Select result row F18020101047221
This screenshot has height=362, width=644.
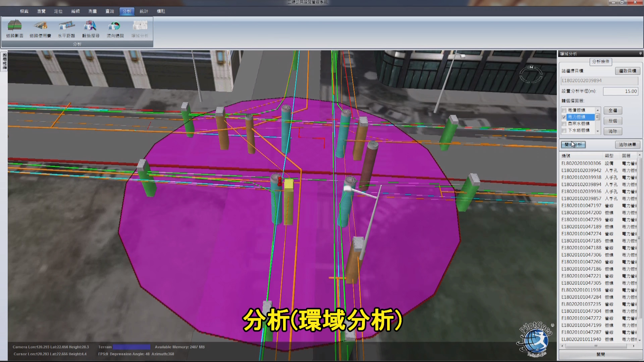click(599, 276)
